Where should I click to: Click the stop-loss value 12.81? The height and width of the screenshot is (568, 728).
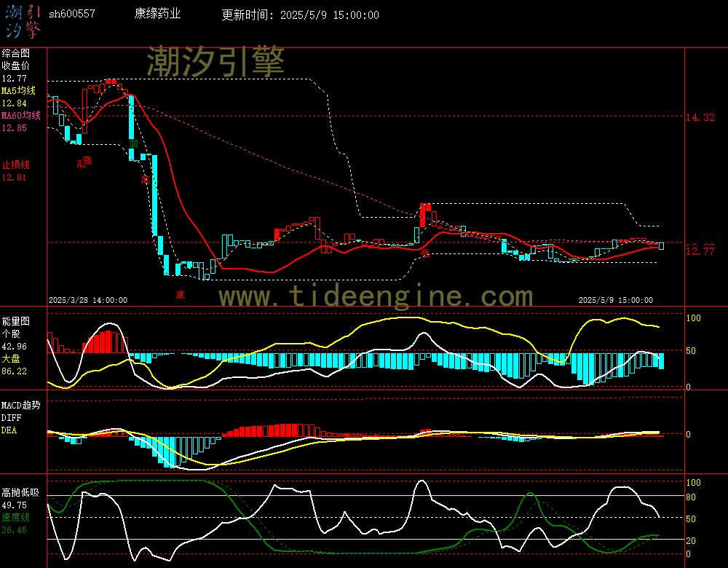(x=15, y=178)
